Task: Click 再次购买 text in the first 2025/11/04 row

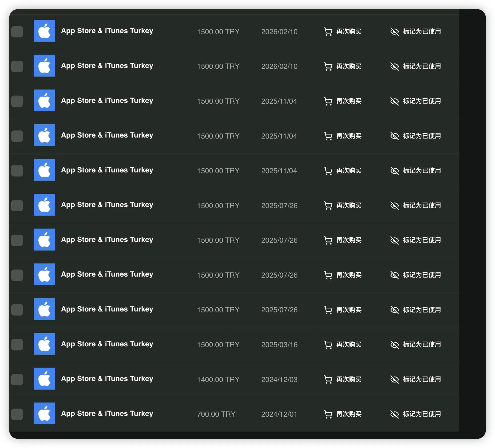Action: tap(349, 101)
